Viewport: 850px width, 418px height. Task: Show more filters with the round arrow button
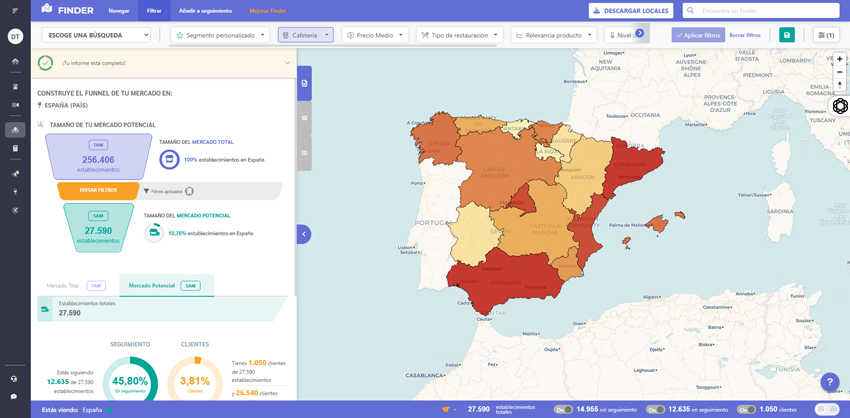[640, 33]
